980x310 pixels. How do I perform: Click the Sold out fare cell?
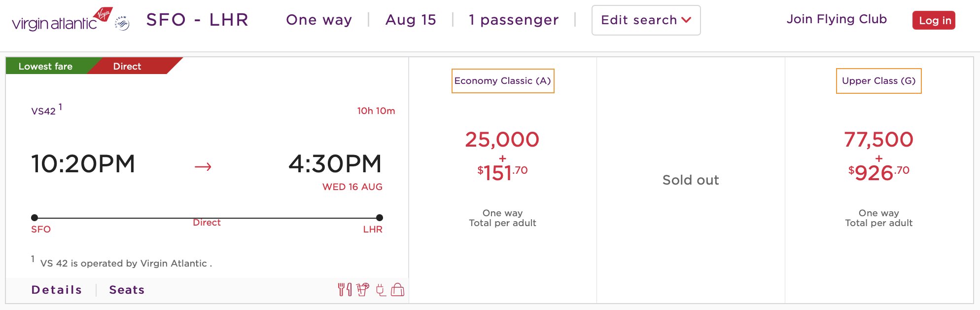click(x=690, y=180)
